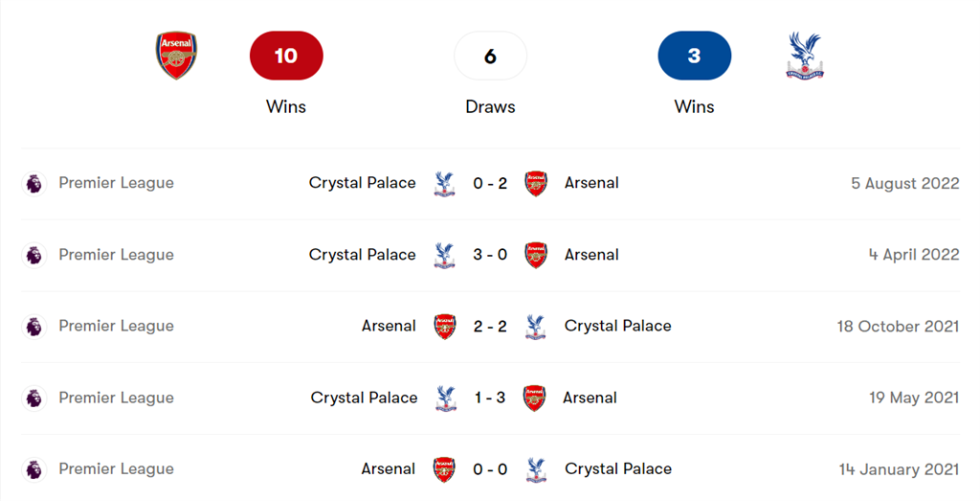This screenshot has width=980, height=501.
Task: Click Arsenal crest in 19 May 2021 row
Action: (535, 399)
